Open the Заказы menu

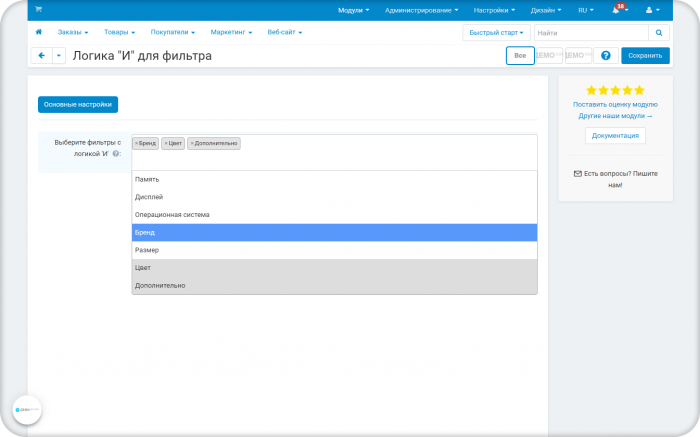(73, 32)
